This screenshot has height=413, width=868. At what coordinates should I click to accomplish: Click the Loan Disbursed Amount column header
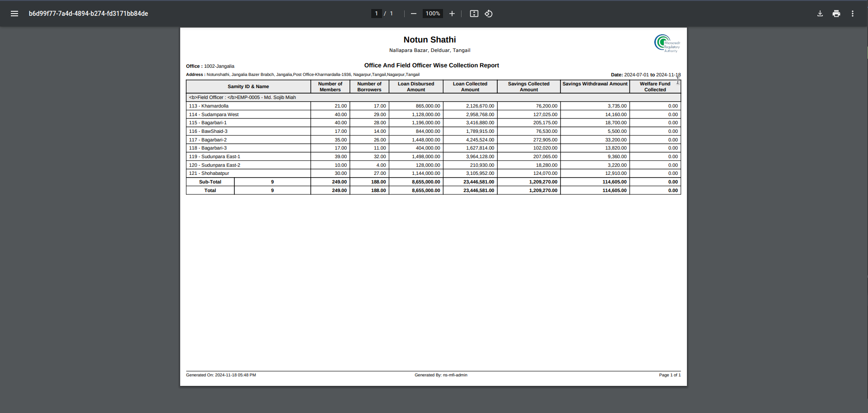pyautogui.click(x=416, y=87)
